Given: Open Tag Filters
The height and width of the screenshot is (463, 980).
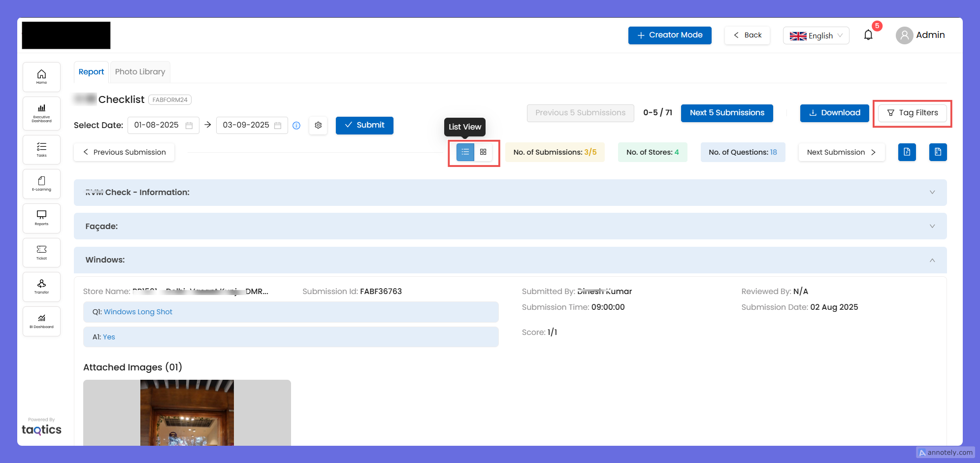Looking at the screenshot, I should [913, 113].
